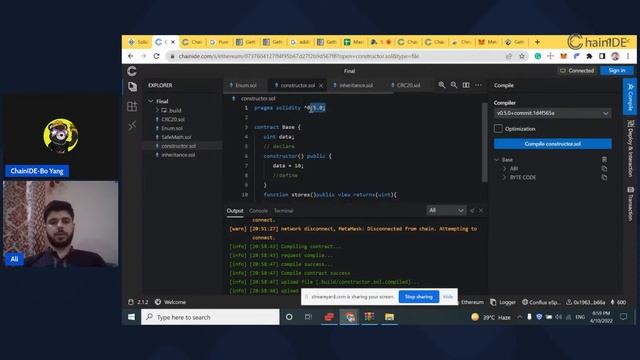The height and width of the screenshot is (360, 640).
Task: Switch to the CRC20.sol editor tab
Action: point(407,85)
